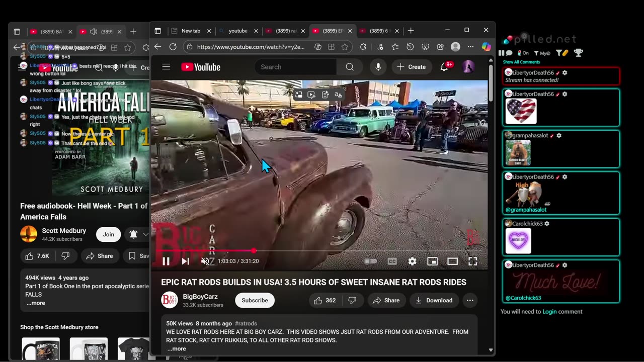This screenshot has width=644, height=362.
Task: Open gear on Carolchick63 message
Action: pos(547,224)
